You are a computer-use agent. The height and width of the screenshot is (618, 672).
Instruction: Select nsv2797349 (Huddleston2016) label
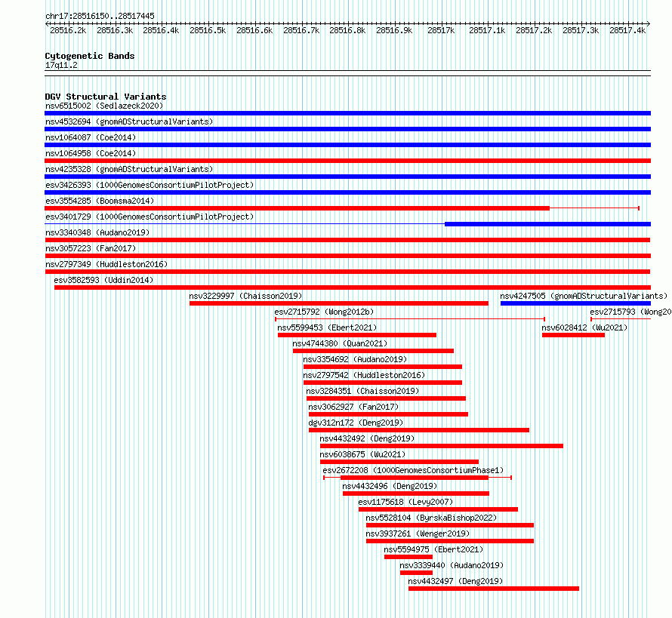point(106,264)
